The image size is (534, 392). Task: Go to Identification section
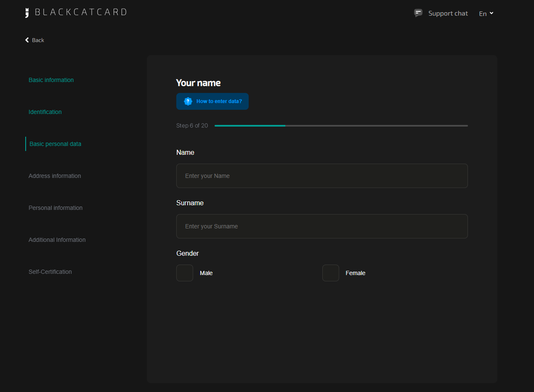click(x=45, y=112)
